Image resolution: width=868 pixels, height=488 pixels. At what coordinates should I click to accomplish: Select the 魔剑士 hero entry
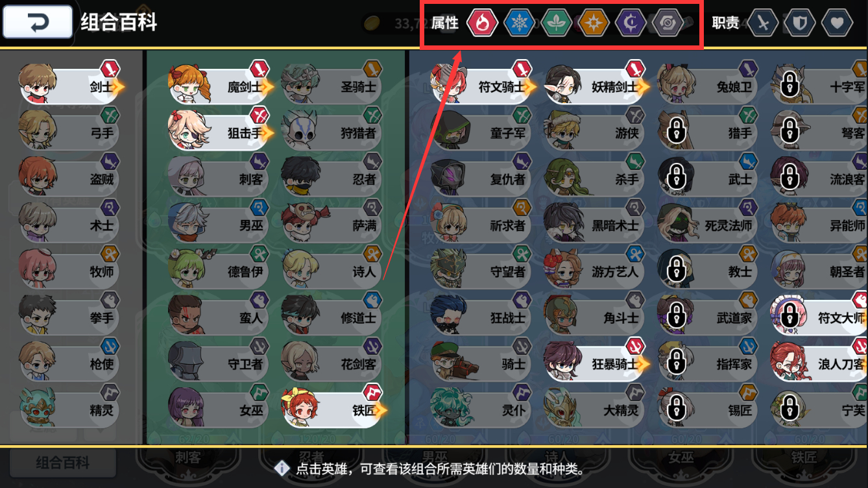221,86
